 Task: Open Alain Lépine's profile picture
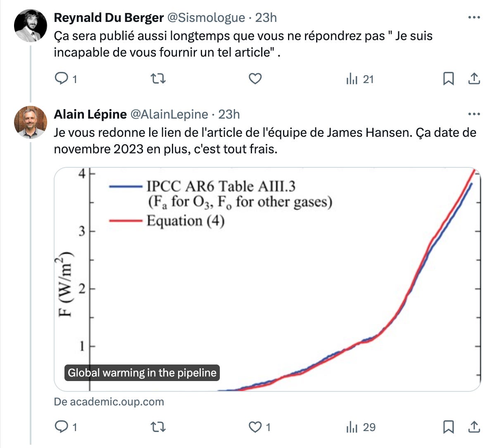[31, 122]
